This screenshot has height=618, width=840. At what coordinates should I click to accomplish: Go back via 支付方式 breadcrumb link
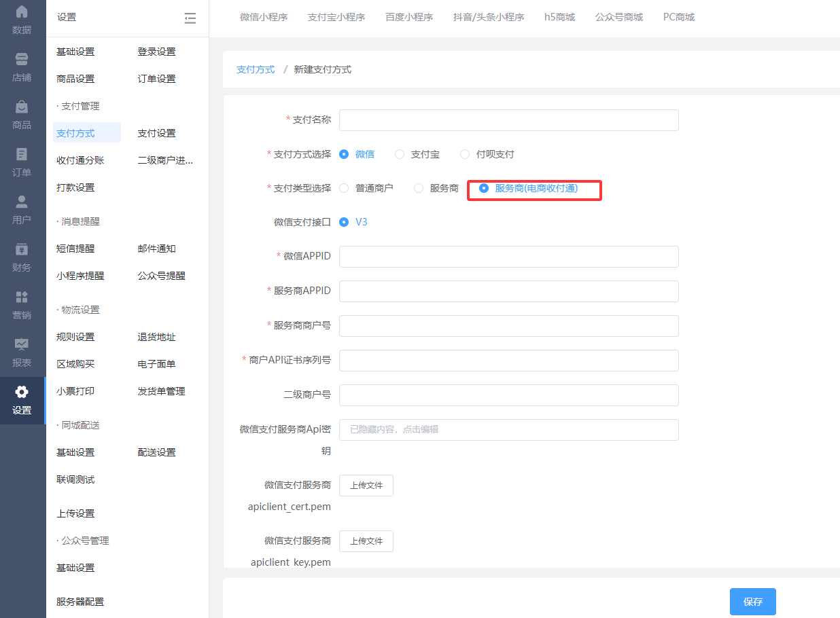(x=256, y=69)
